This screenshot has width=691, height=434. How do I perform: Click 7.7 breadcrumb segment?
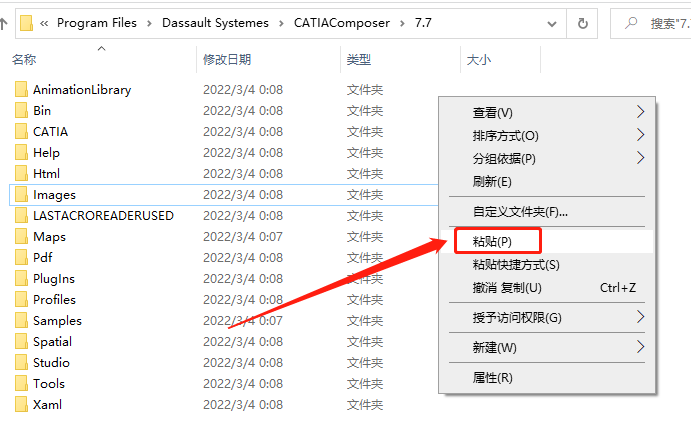pyautogui.click(x=423, y=23)
